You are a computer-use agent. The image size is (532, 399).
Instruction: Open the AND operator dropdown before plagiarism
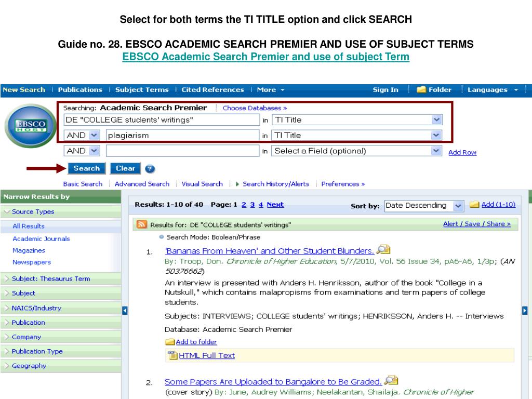94,136
